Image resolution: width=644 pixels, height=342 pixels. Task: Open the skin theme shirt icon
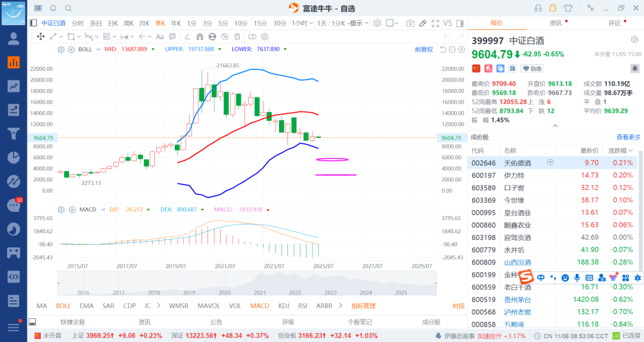[568, 8]
